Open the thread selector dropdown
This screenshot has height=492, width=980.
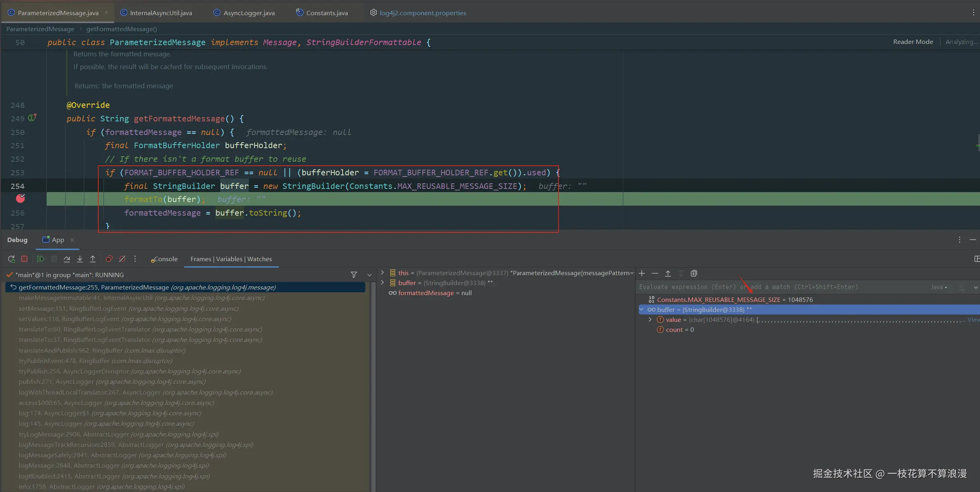coord(369,275)
